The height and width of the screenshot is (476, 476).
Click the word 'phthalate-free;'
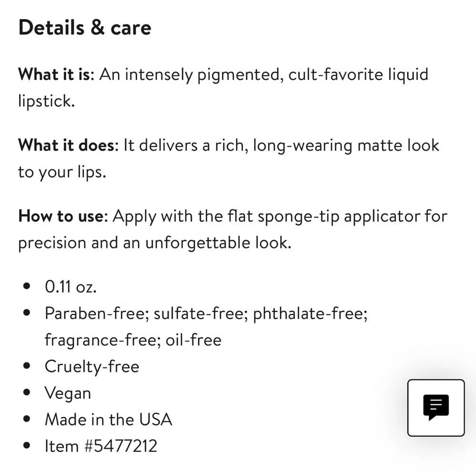click(x=310, y=313)
